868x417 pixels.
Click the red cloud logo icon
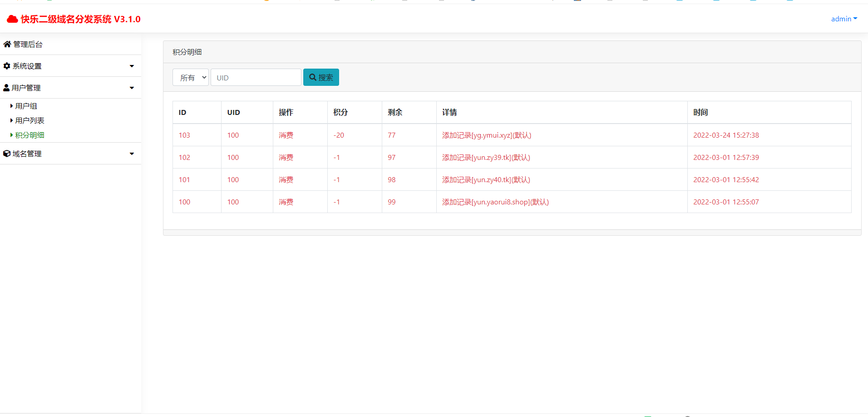click(x=12, y=19)
